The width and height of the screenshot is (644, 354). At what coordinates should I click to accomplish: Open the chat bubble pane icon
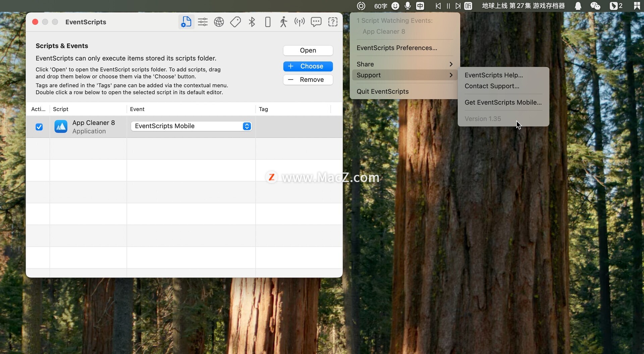coord(316,22)
